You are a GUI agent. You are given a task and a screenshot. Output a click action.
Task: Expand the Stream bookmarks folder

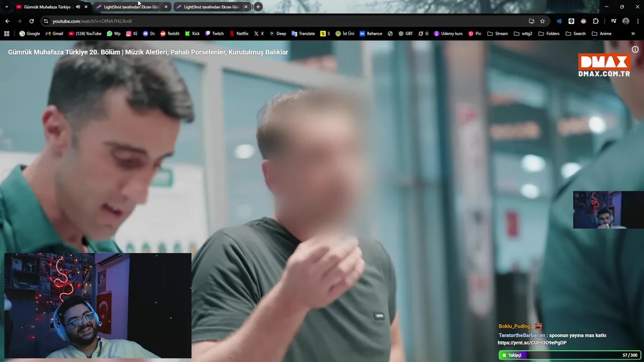pos(498,34)
